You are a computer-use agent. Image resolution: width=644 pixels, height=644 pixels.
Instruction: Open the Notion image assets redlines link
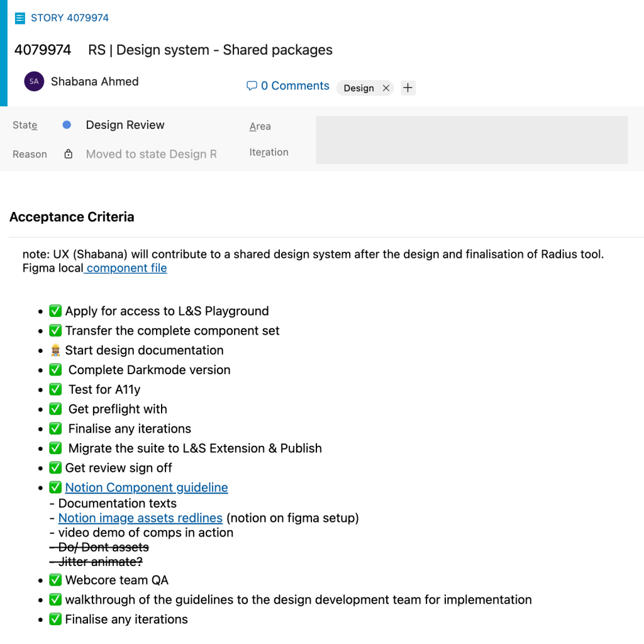140,518
